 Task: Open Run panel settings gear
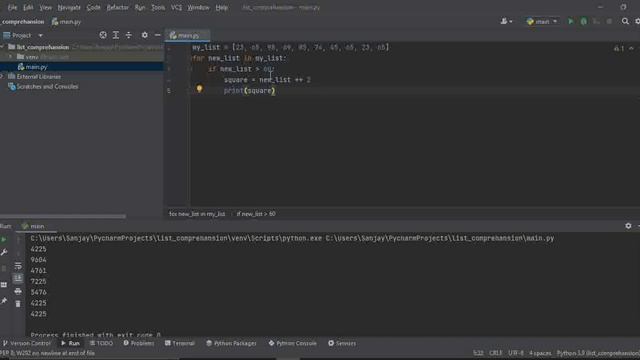pos(628,226)
